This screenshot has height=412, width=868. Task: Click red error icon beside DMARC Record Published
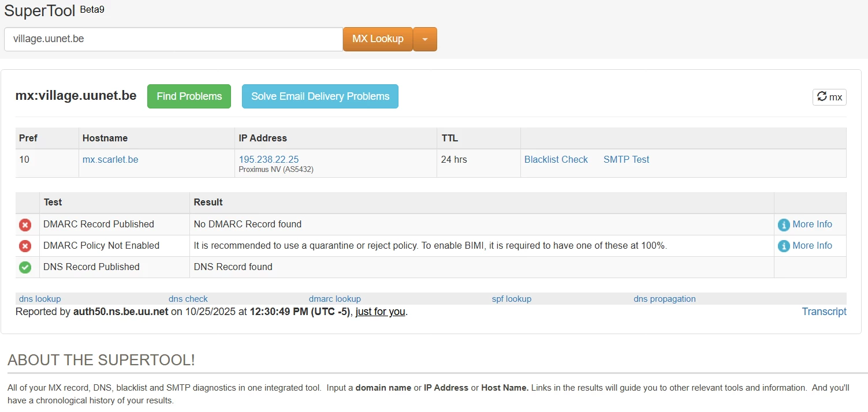pyautogui.click(x=25, y=225)
